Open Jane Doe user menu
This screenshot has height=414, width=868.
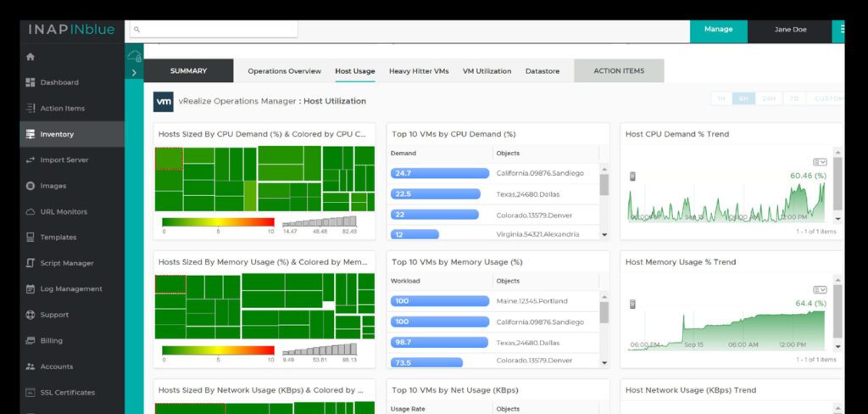[x=790, y=30]
